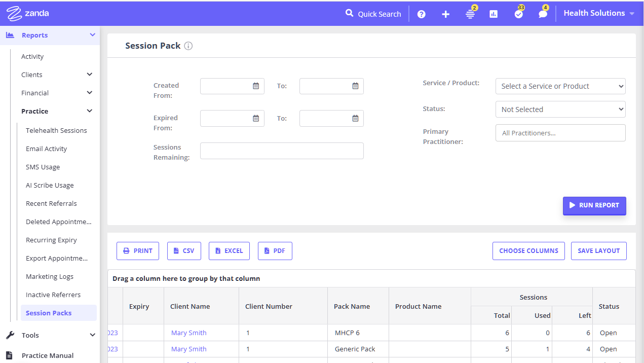Screen dimensions: 644x363
Task: Export the report using the Excel button
Action: [x=229, y=251]
